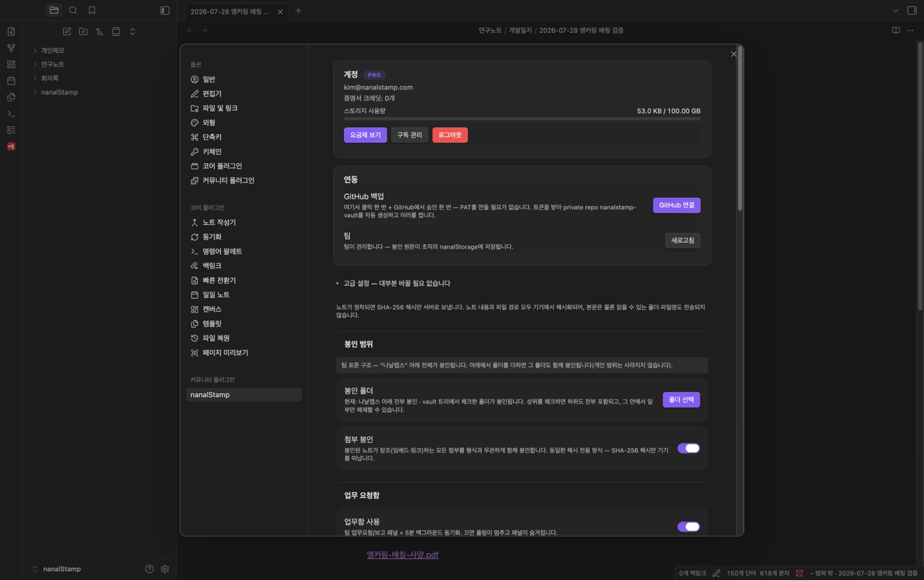
Task: Click the red sync-off status bar icon
Action: pos(800,573)
